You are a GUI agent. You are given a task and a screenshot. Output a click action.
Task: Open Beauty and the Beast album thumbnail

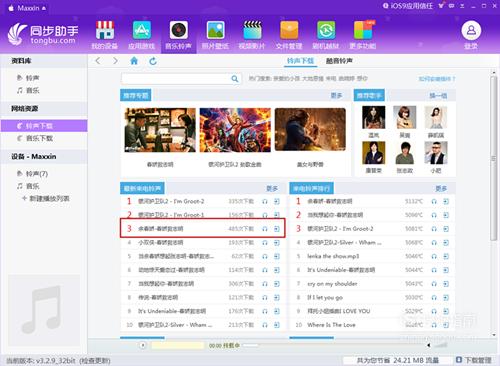pyautogui.click(x=310, y=129)
